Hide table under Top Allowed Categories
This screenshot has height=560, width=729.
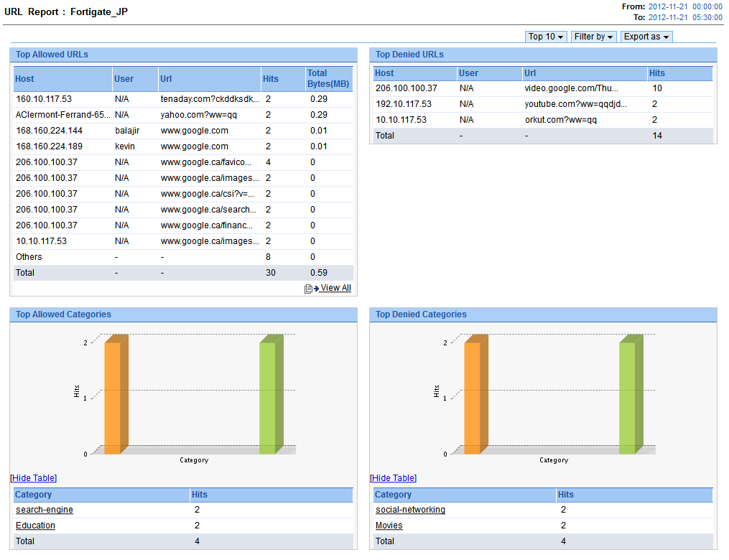coord(34,478)
